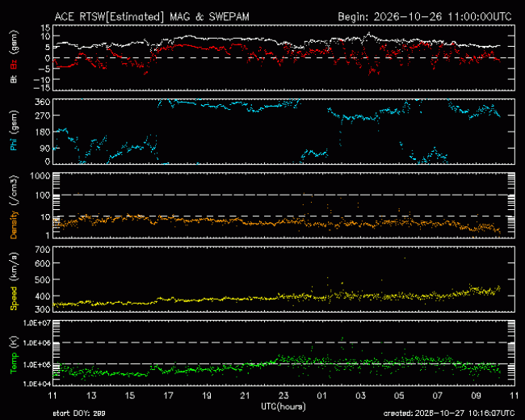This screenshot has height=420, width=525.
Task: Click the "(km/s)" speed unit label
Action: pos(14,267)
